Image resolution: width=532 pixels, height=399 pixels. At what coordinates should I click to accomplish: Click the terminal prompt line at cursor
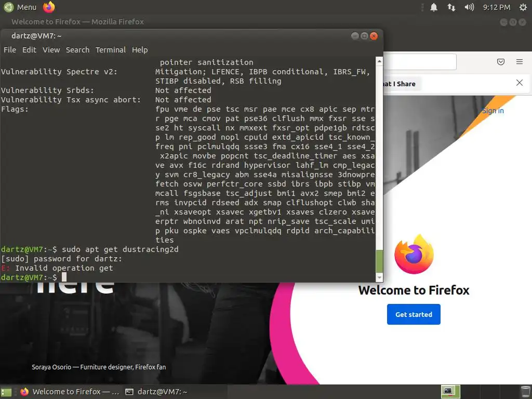pos(64,277)
